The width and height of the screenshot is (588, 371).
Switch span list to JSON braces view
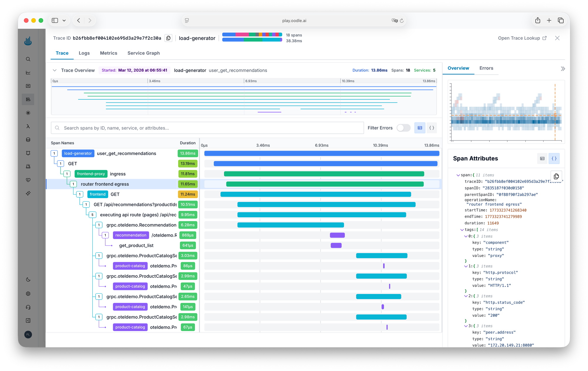pyautogui.click(x=432, y=128)
